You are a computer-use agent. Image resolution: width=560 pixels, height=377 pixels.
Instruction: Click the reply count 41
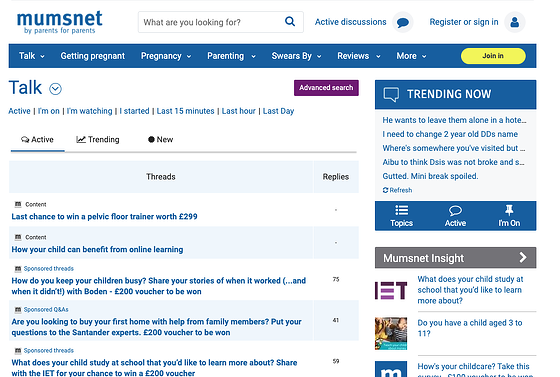(336, 320)
